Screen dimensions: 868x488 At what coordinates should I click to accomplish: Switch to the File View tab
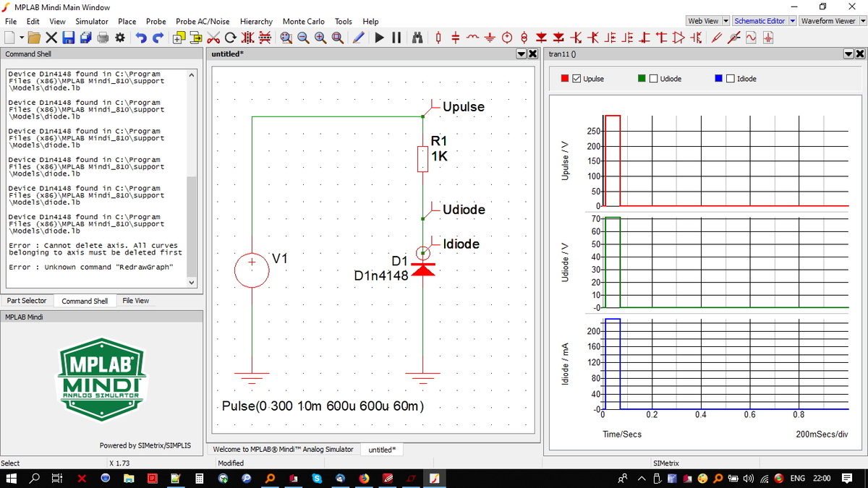[136, 301]
